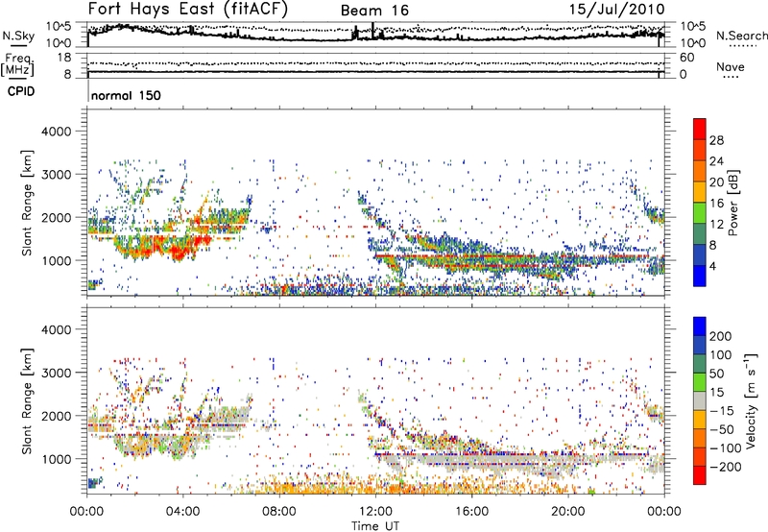Click the gray band of velocity colorbar
This screenshot has height=532, width=768.
[x=700, y=401]
